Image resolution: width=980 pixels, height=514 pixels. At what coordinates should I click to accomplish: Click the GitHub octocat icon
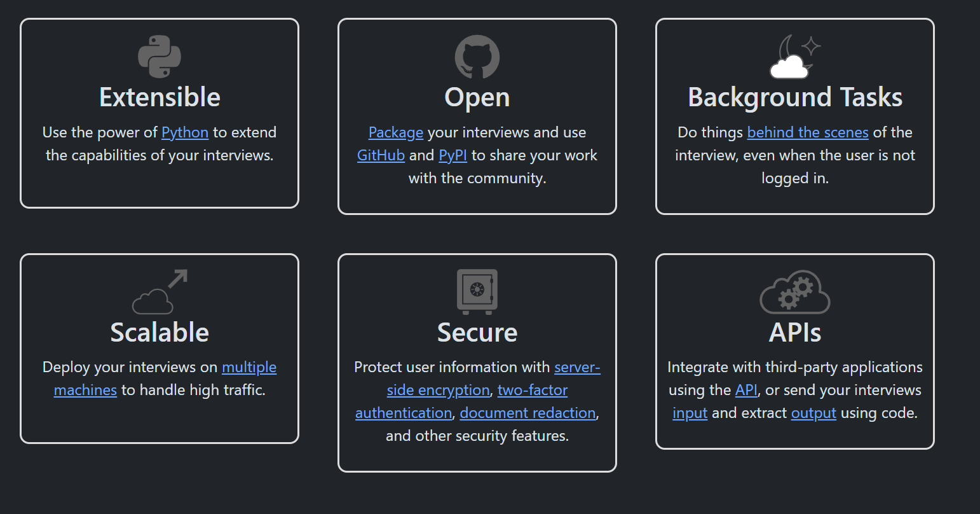477,57
